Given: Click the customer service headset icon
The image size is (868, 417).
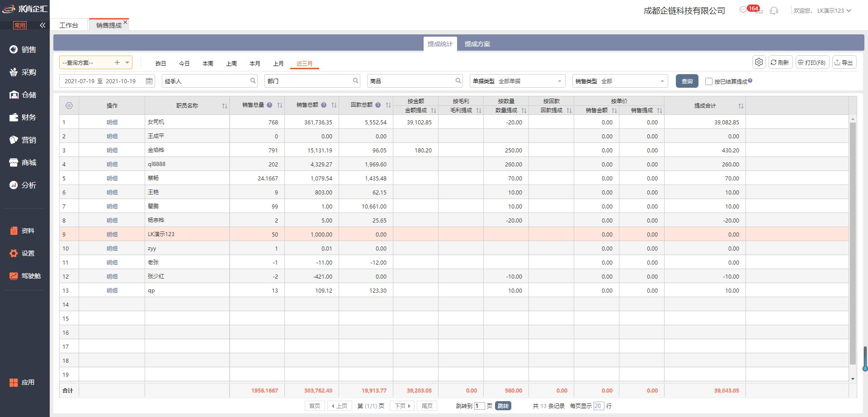Looking at the screenshot, I should click(774, 10).
